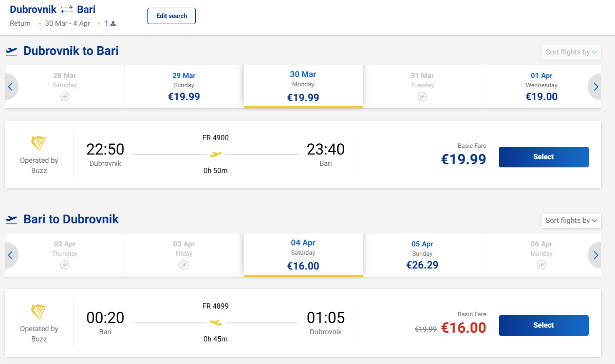Click the yellow plane icon on FR 4900 route
Screen dimensions: 615x364
click(x=216, y=154)
